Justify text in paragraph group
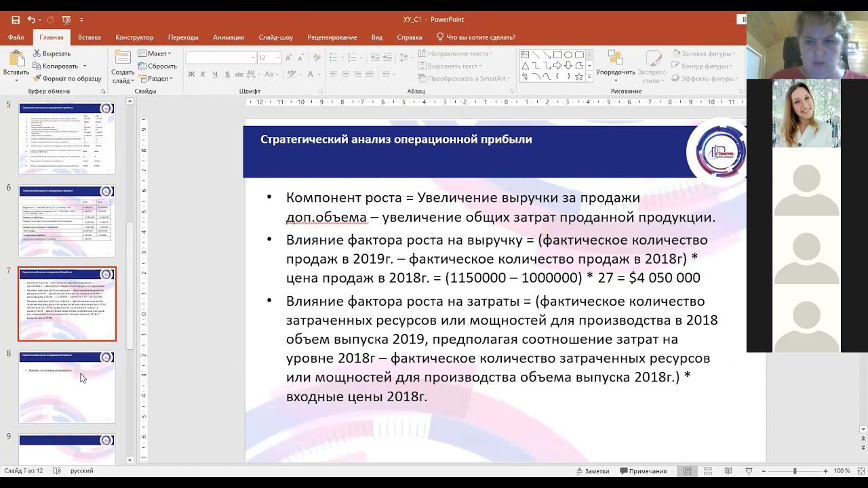Image resolution: width=868 pixels, height=488 pixels. pyautogui.click(x=370, y=75)
